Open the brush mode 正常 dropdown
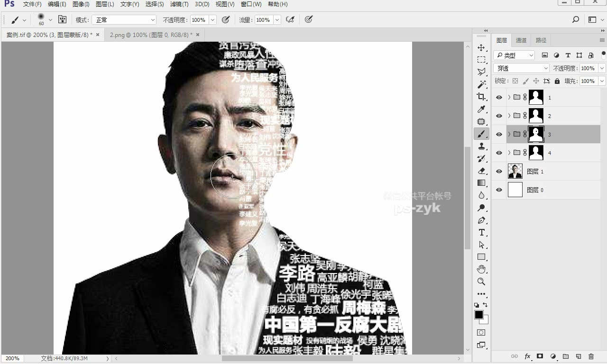 tap(124, 20)
